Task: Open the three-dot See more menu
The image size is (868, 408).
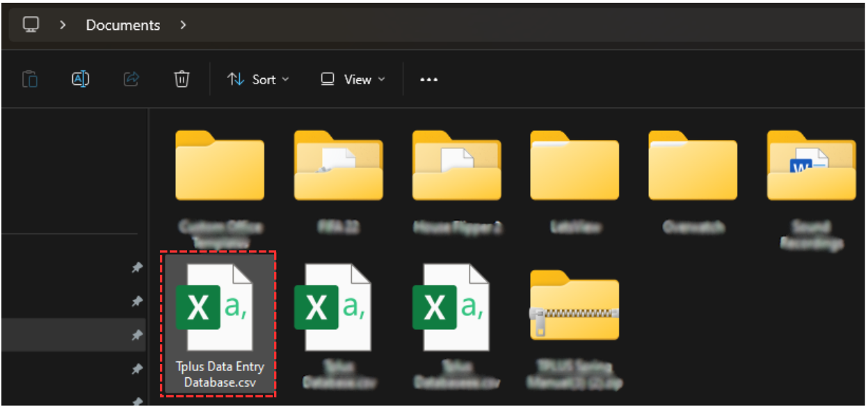Action: [x=428, y=79]
